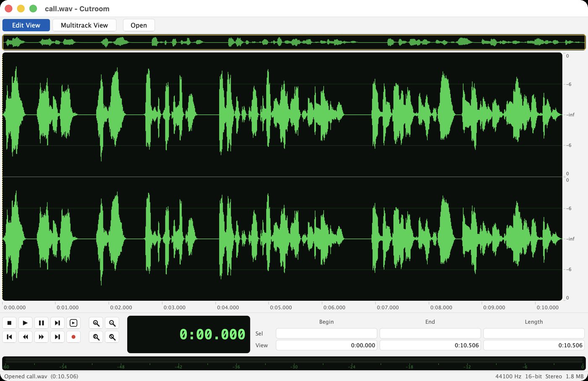
Task: Focus the Sel Begin input field
Action: pos(326,333)
